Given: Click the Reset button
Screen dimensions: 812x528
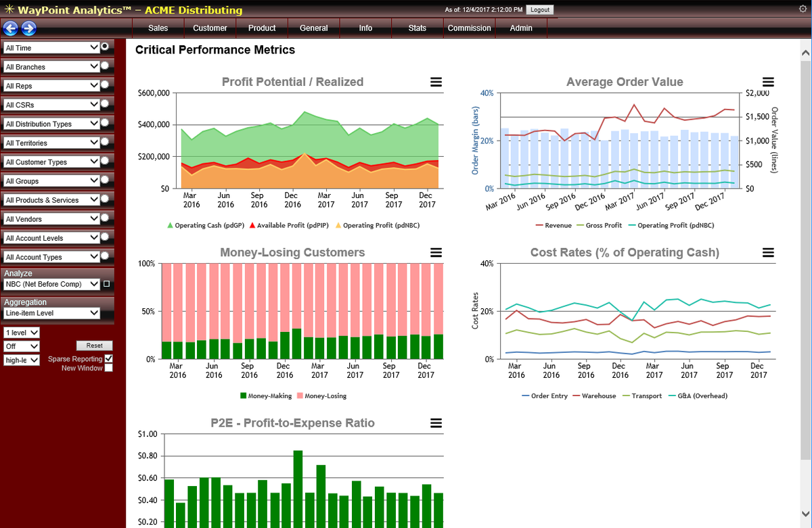Looking at the screenshot, I should pos(95,345).
